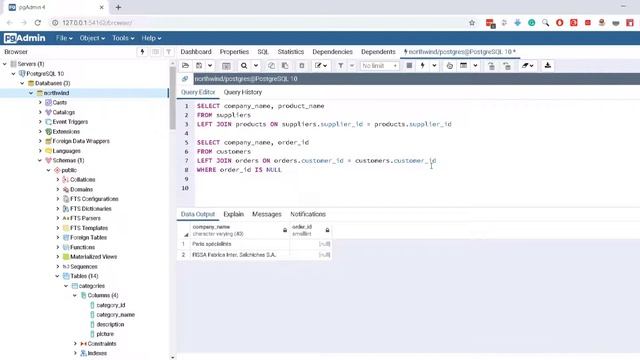
Task: Click the Query Tool lightning icon in Browser panel
Action: click(142, 52)
